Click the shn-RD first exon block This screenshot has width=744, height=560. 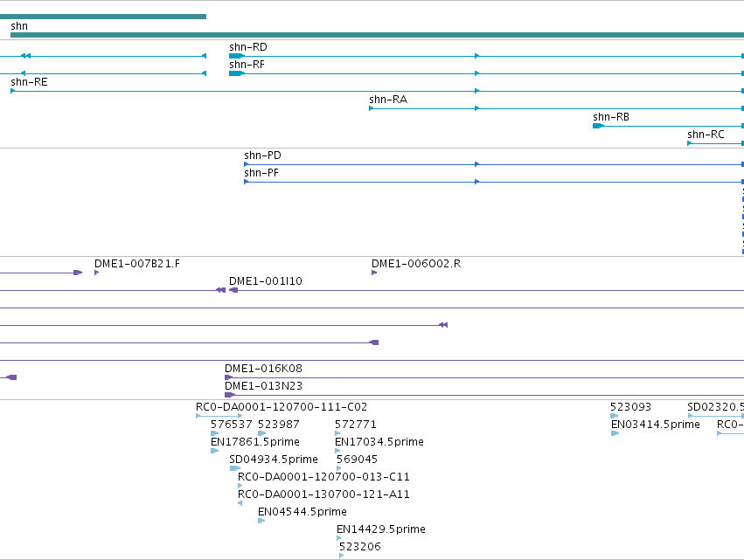(x=236, y=56)
